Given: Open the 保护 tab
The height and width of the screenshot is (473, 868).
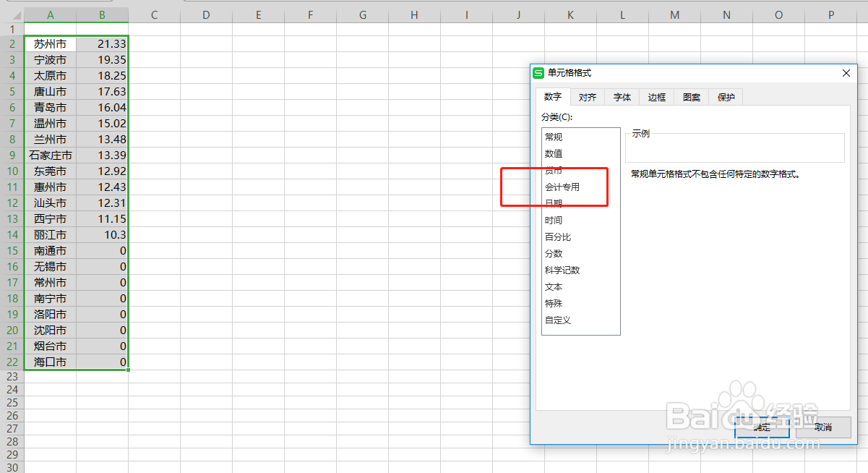Looking at the screenshot, I should (x=726, y=97).
